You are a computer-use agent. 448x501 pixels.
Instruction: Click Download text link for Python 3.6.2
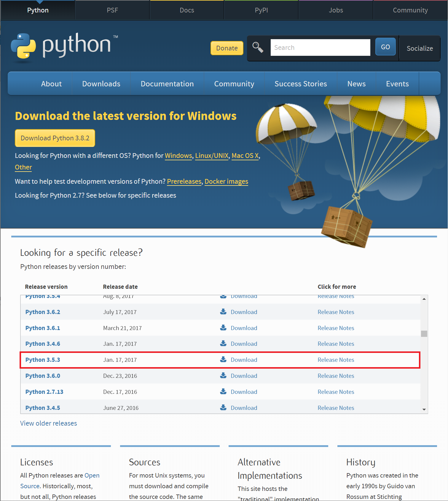click(244, 312)
